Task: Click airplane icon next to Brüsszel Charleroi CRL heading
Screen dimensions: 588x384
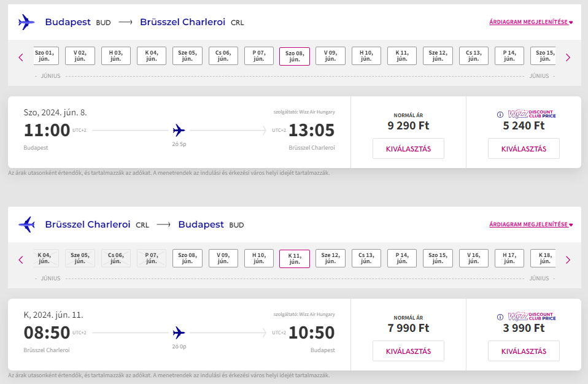Action: 26,225
